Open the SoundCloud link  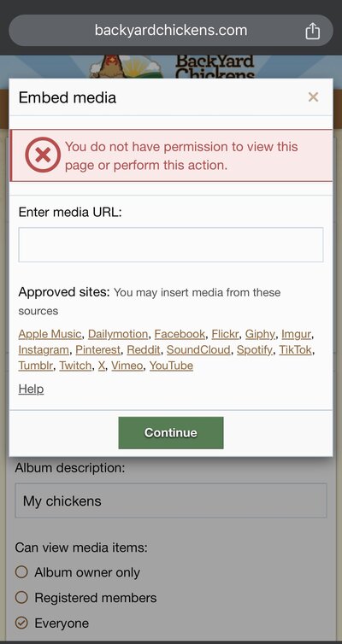[x=198, y=350]
